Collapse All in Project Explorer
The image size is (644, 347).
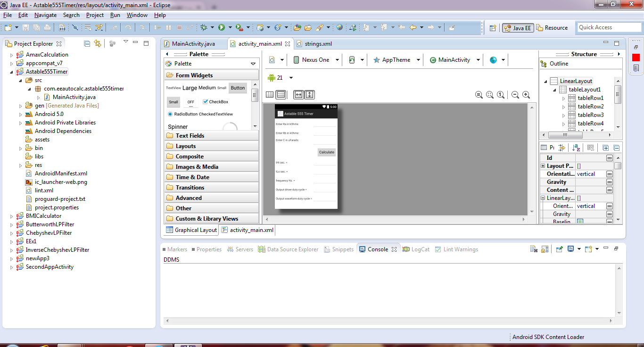[87, 43]
